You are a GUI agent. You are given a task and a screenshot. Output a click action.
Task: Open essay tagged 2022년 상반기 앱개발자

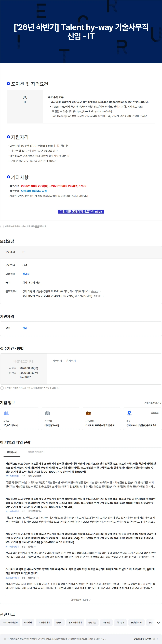point(81,545)
